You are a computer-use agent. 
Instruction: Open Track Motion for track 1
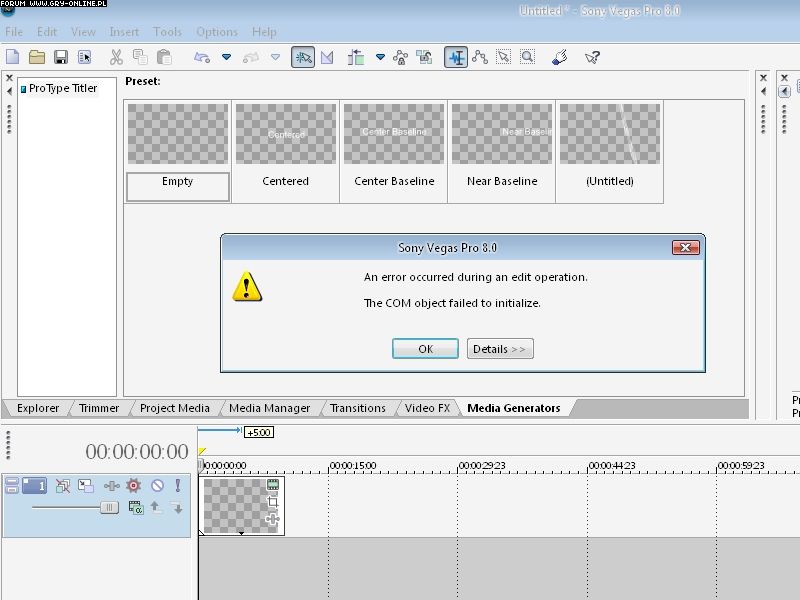pyautogui.click(x=86, y=486)
